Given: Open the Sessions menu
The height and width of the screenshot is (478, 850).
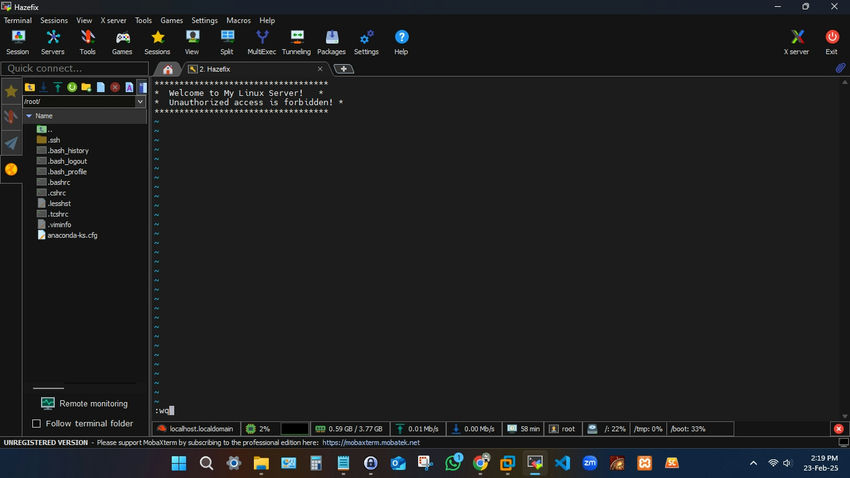Looking at the screenshot, I should click(54, 21).
